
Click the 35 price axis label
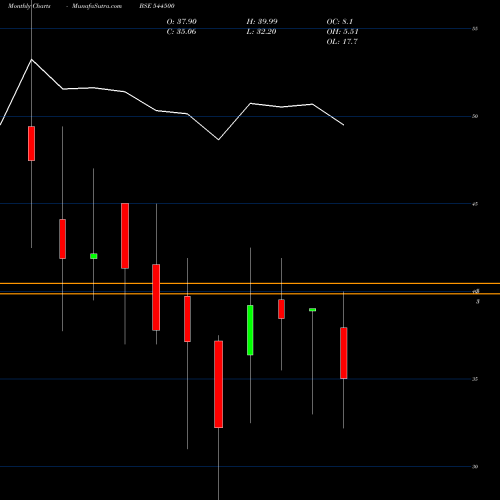pyautogui.click(x=475, y=379)
